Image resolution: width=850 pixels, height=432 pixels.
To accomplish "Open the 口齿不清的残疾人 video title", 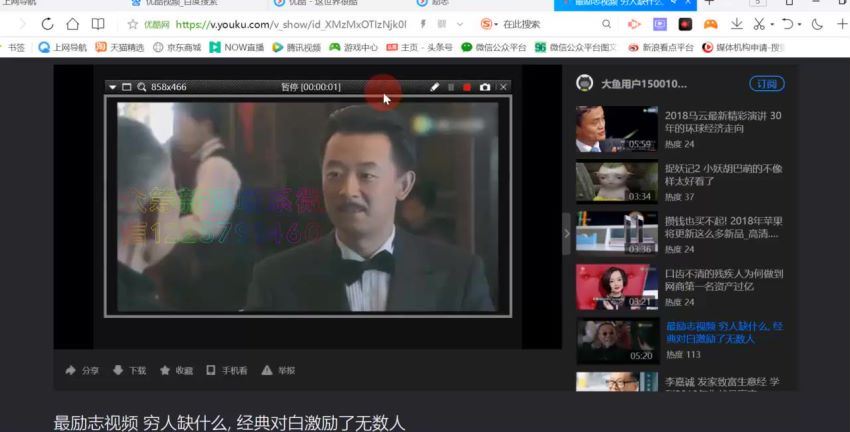I will pos(724,280).
